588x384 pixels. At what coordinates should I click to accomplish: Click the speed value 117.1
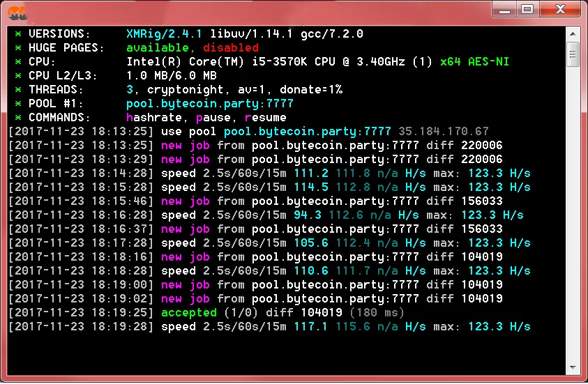click(x=311, y=327)
